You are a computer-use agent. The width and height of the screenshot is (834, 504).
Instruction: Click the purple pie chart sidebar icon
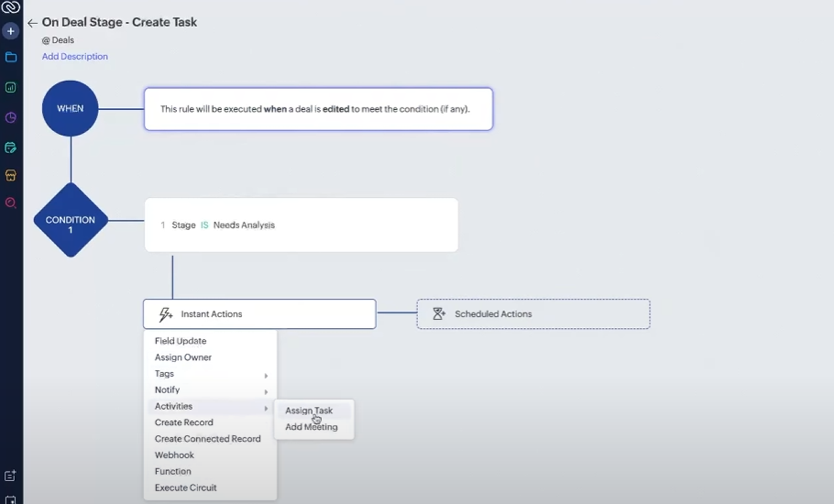coord(11,117)
